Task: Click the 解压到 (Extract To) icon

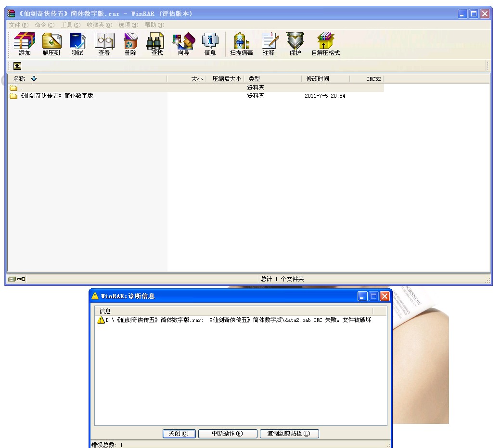Action: 51,44
